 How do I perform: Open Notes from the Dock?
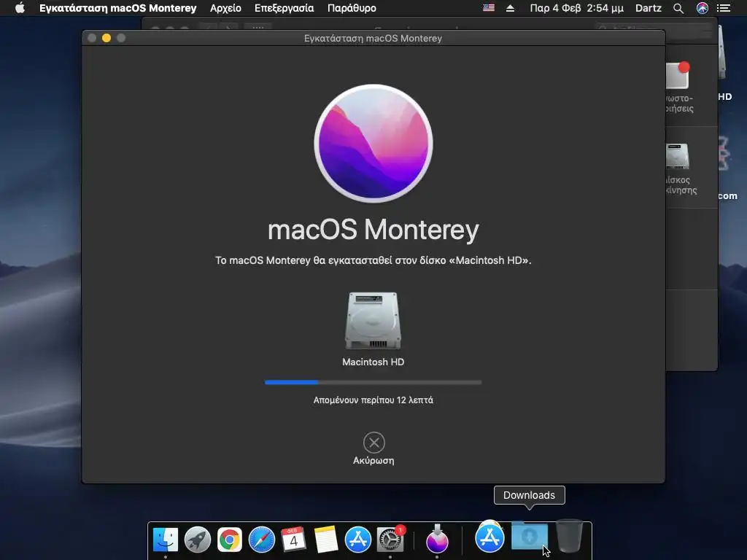tap(326, 540)
